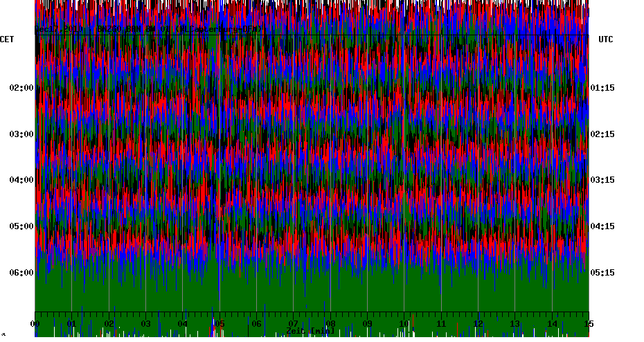Click the CET timezone label
Image resolution: width=644 pixels, height=342 pixels.
pyautogui.click(x=8, y=39)
